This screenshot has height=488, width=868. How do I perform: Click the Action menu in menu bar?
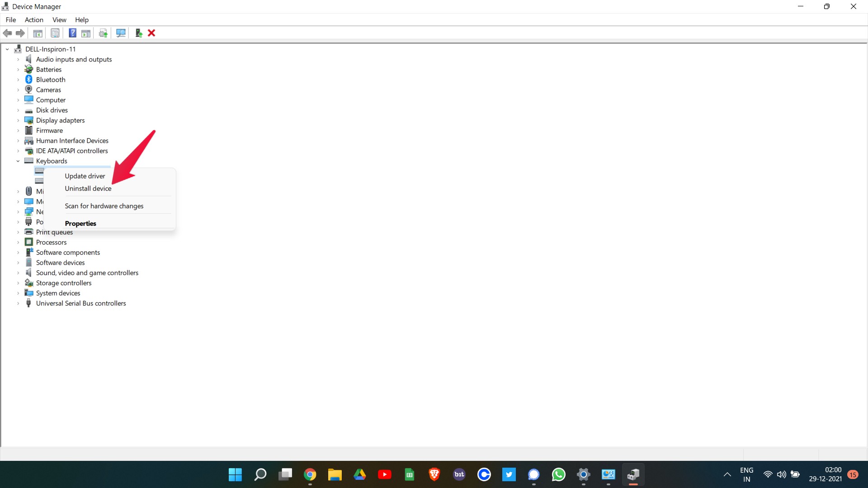[x=33, y=20]
